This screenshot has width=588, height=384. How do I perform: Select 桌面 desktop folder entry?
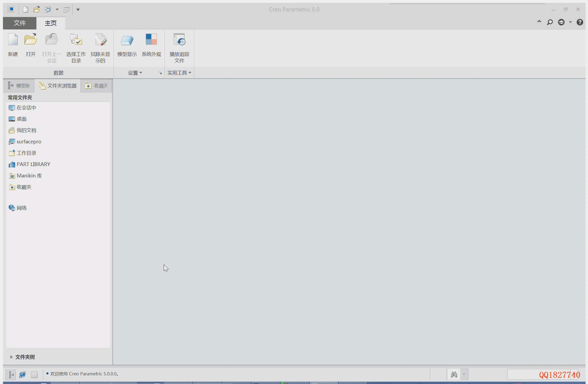pyautogui.click(x=58, y=119)
